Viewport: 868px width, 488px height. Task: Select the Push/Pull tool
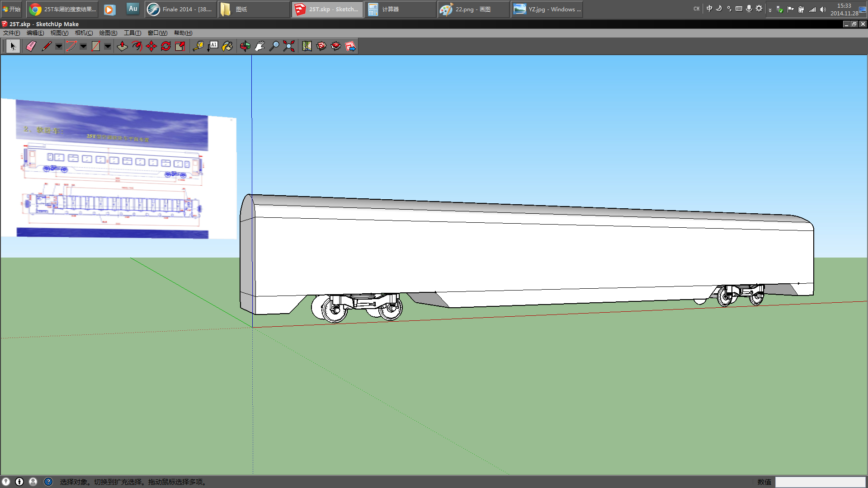point(122,46)
